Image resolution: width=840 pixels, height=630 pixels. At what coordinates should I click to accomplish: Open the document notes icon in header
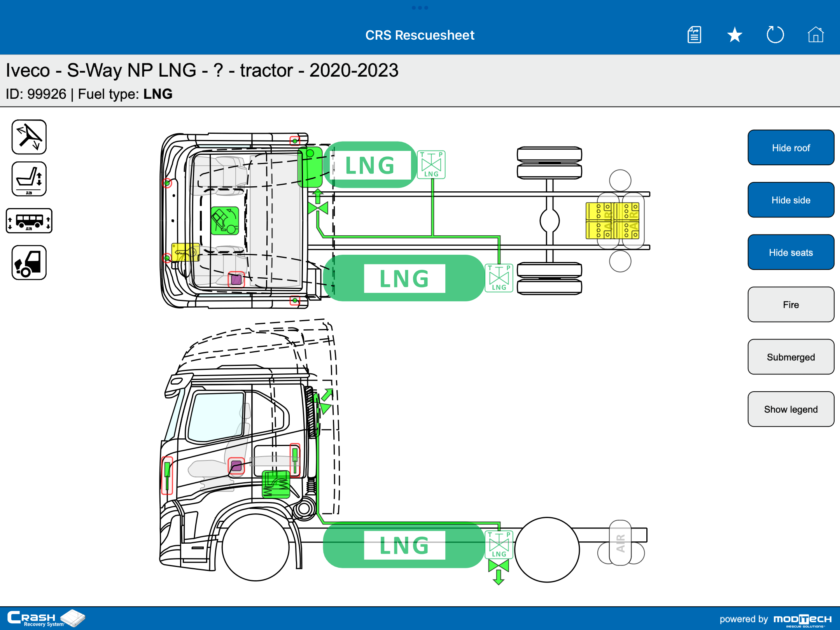click(x=694, y=35)
